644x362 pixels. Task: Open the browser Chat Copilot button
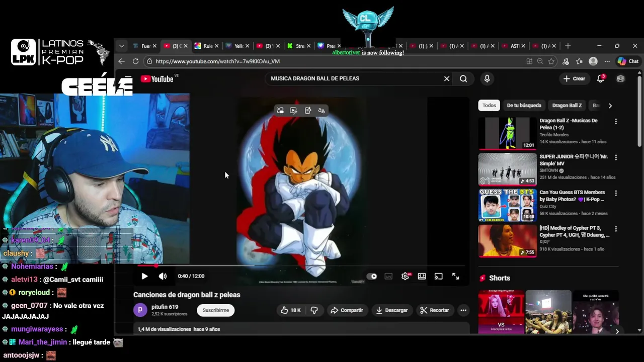pyautogui.click(x=628, y=61)
